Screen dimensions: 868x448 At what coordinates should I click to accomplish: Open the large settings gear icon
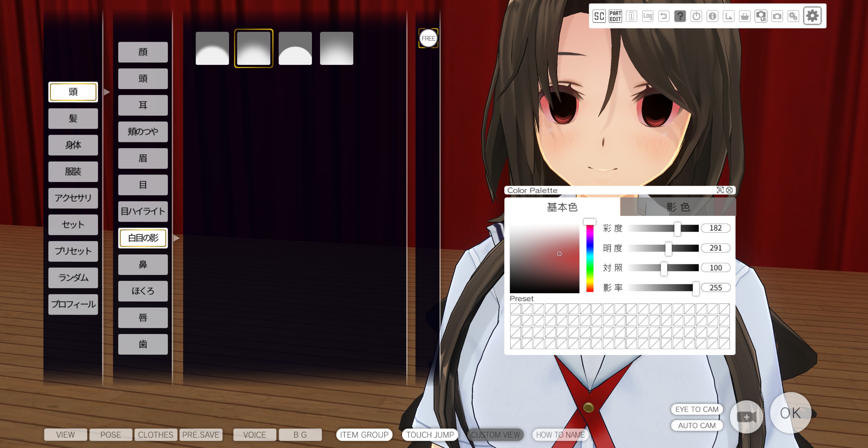812,16
